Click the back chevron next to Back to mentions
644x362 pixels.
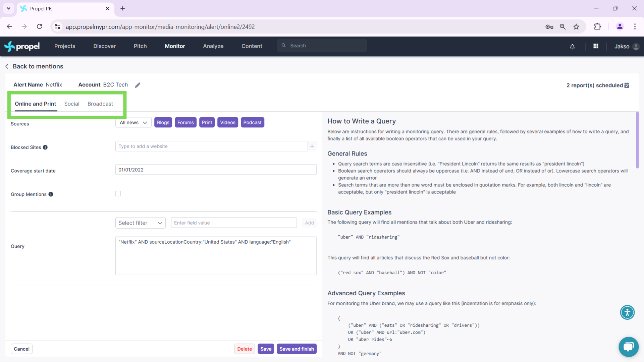pyautogui.click(x=7, y=66)
